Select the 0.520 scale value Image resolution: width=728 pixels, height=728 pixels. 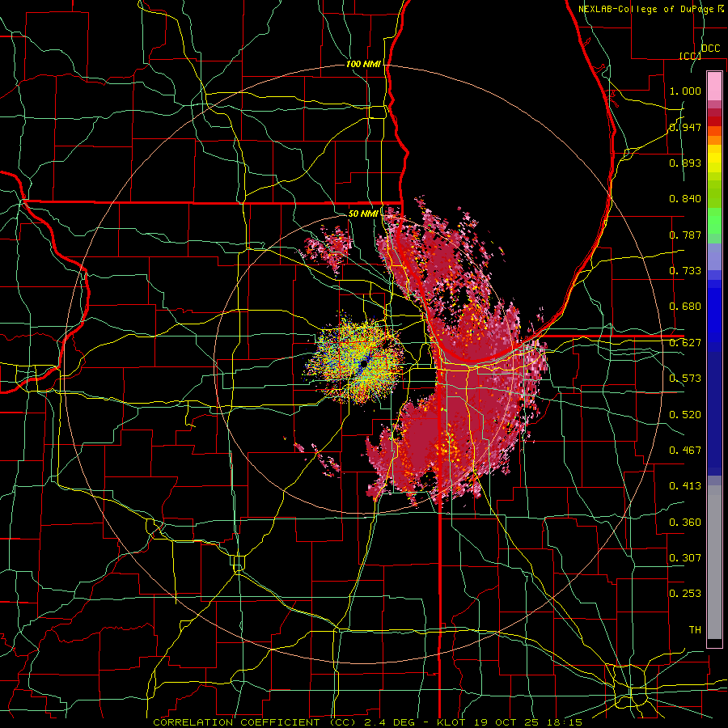click(685, 415)
